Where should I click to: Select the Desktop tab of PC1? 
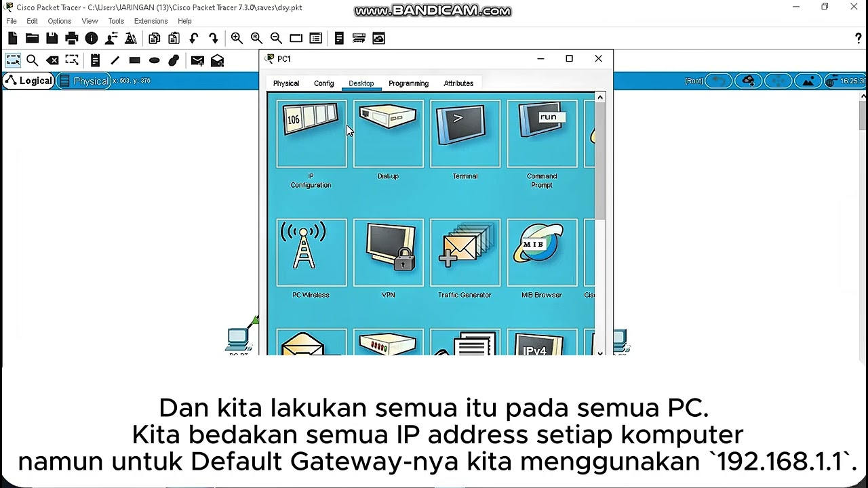361,83
